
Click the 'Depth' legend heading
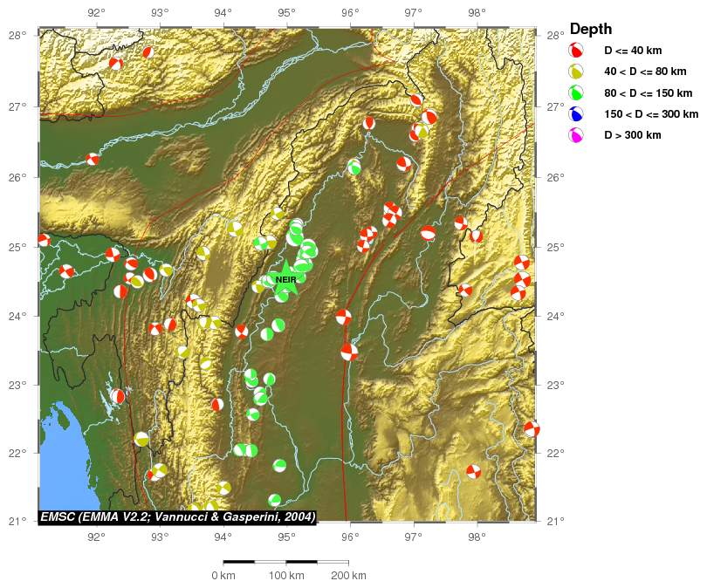(591, 29)
